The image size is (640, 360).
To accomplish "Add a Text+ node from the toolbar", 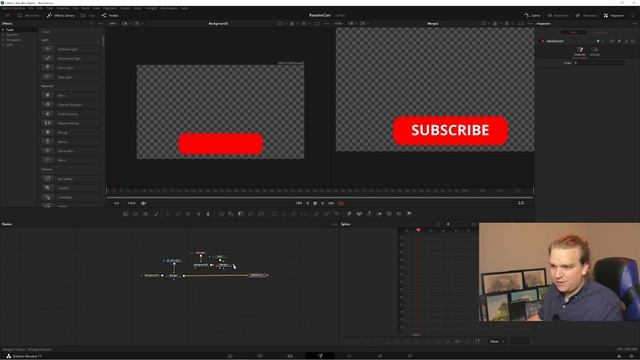I will coord(146,213).
